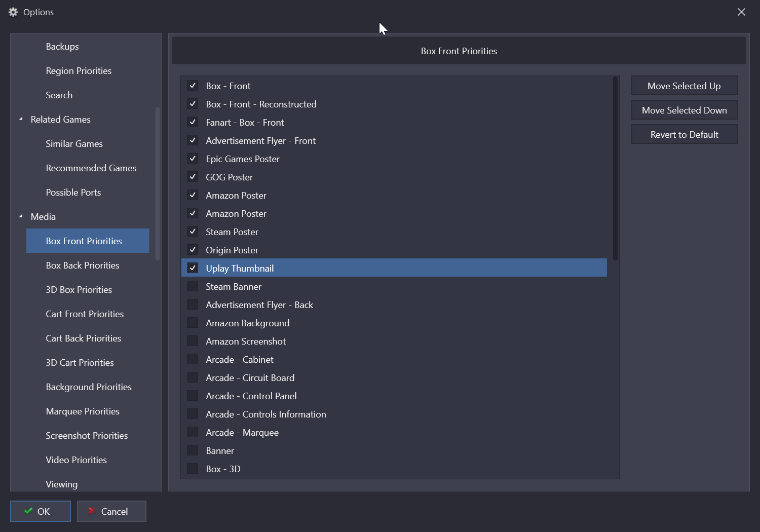This screenshot has height=532, width=760.
Task: Open the Possible Ports page
Action: 73,192
